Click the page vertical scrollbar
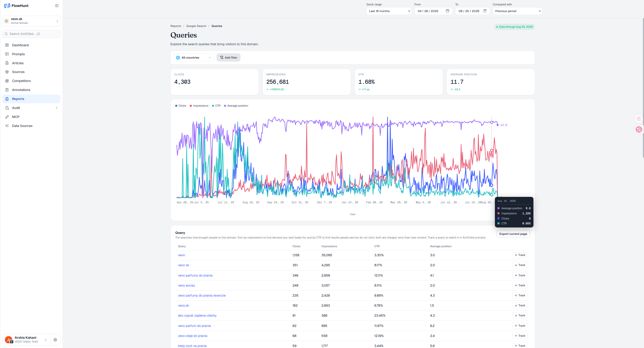This screenshot has height=348, width=644. coord(643,87)
